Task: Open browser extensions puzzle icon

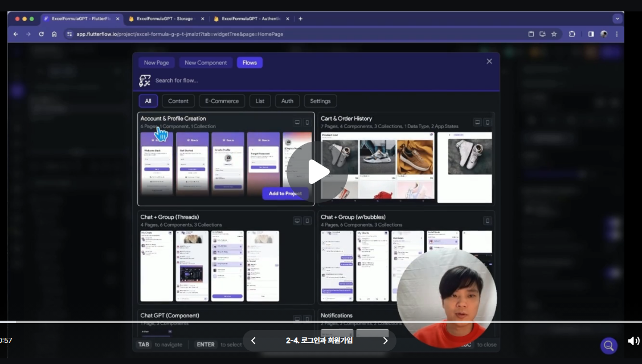Action: [x=572, y=34]
